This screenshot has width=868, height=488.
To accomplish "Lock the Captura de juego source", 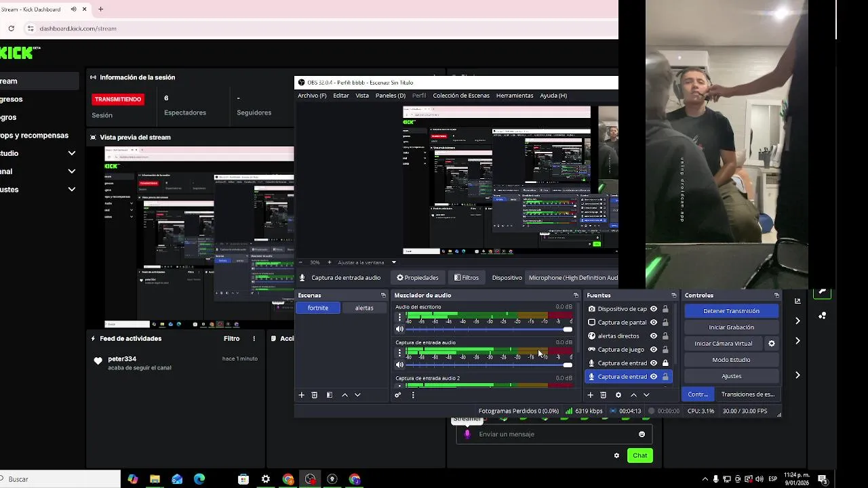I will [x=665, y=350].
